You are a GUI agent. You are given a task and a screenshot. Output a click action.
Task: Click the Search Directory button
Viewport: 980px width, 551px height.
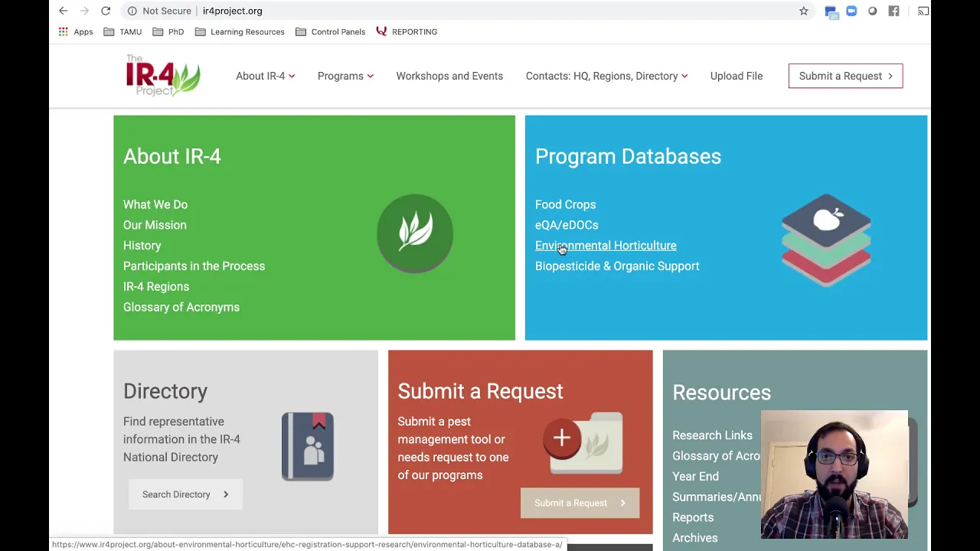tap(185, 494)
